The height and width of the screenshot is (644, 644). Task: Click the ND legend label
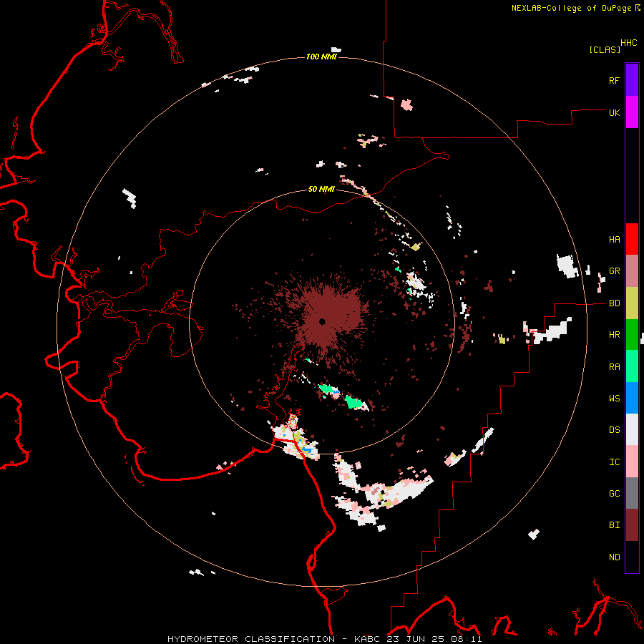(614, 557)
